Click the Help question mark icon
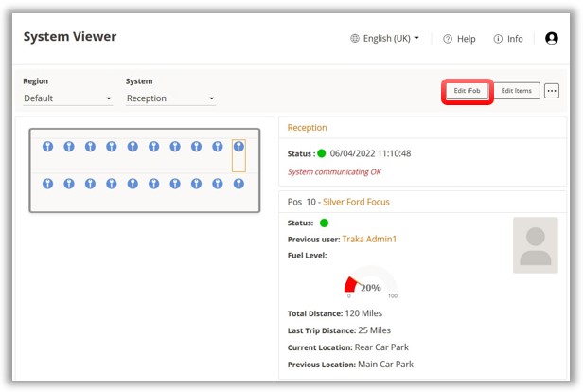584x392 pixels. [x=448, y=39]
